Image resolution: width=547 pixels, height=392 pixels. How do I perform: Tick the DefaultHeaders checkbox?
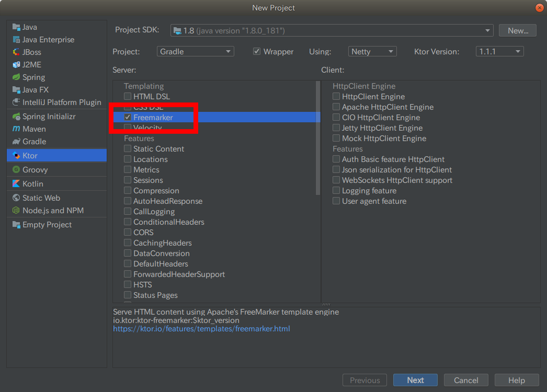tap(128, 264)
